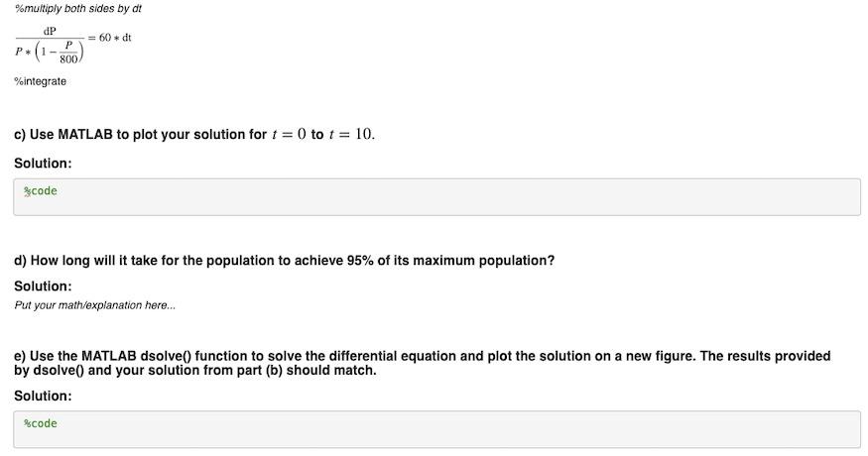Screen dimensions: 868x456
Task: Click 'Solution:' label under part d
Action: coord(43,286)
